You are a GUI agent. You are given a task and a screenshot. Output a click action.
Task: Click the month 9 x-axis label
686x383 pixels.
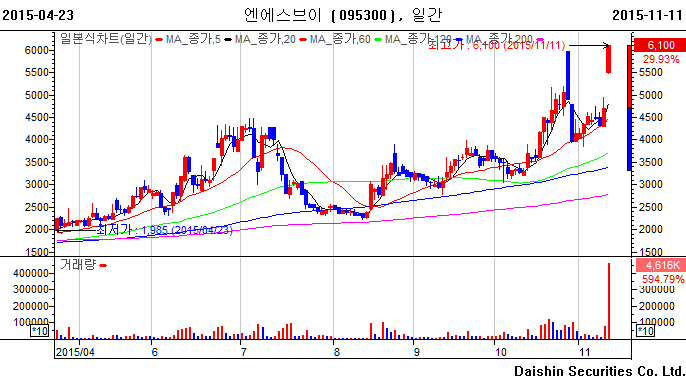(x=416, y=352)
